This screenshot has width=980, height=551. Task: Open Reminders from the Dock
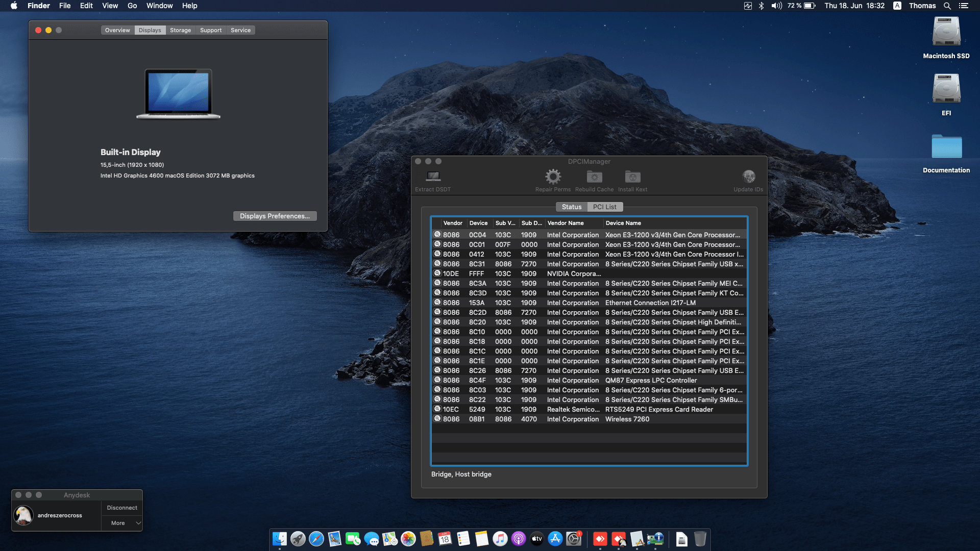point(463,539)
